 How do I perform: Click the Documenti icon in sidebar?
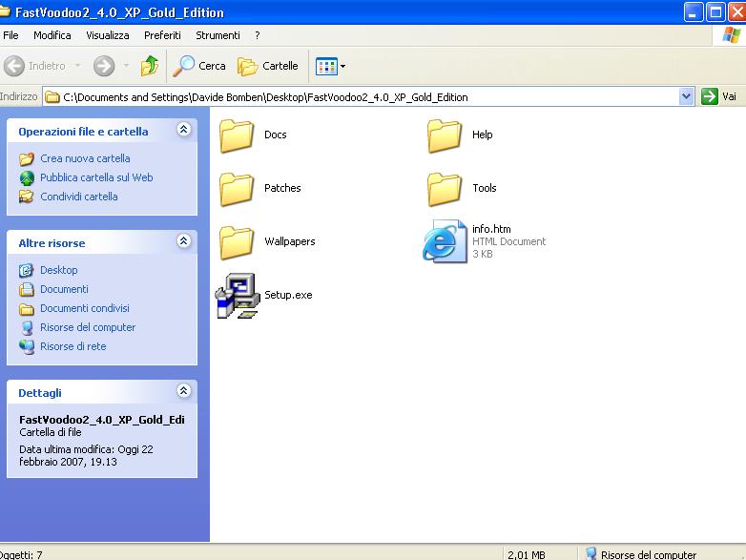[27, 289]
